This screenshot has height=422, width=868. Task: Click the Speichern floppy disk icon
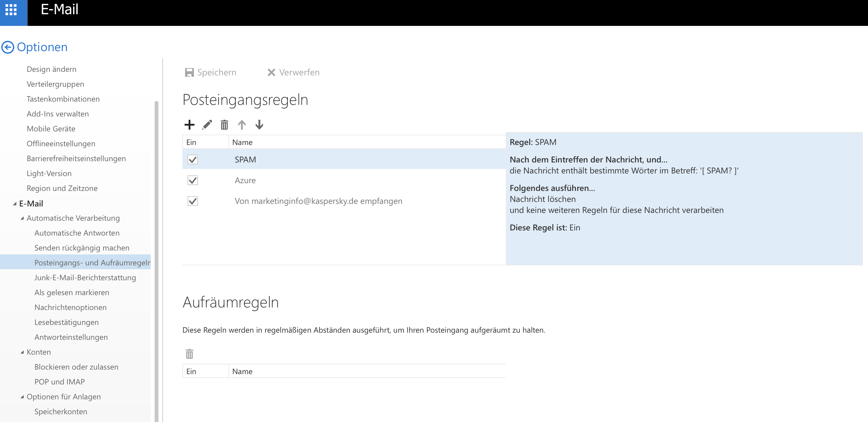190,72
